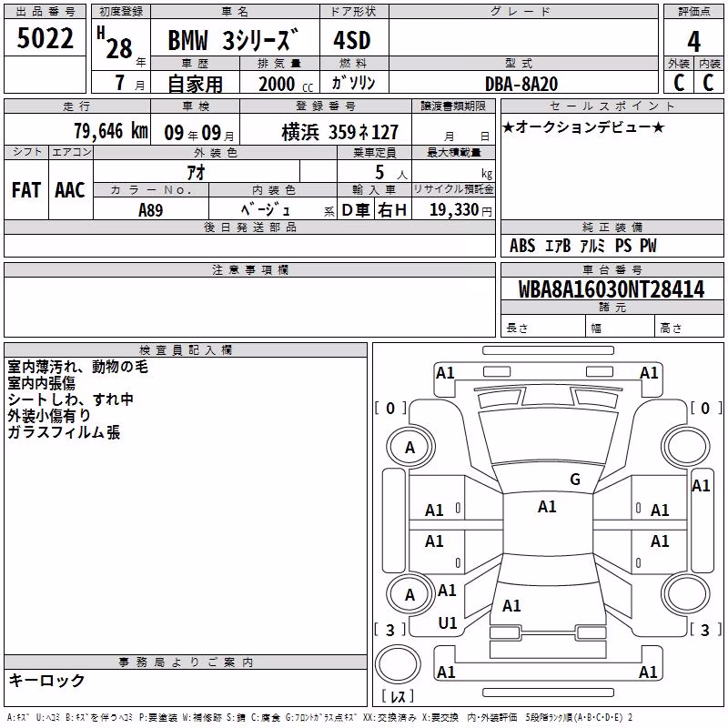Click inspector note ガラスフィルム張

(x=64, y=432)
